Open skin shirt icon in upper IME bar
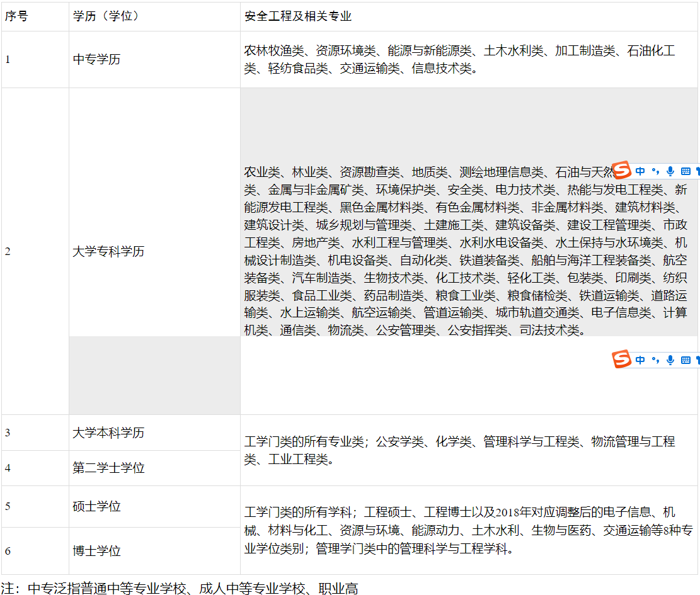The image size is (700, 595). click(697, 171)
